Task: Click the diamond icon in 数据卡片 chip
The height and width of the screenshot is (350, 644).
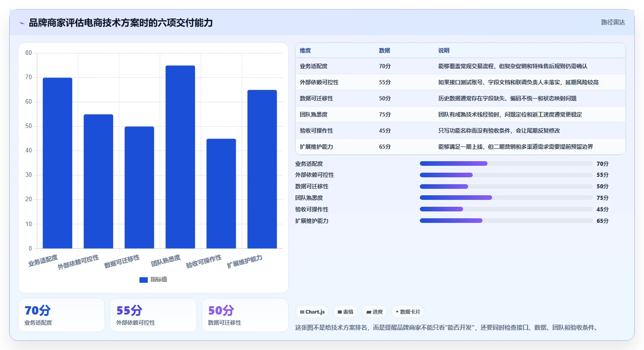Action: coord(397,312)
